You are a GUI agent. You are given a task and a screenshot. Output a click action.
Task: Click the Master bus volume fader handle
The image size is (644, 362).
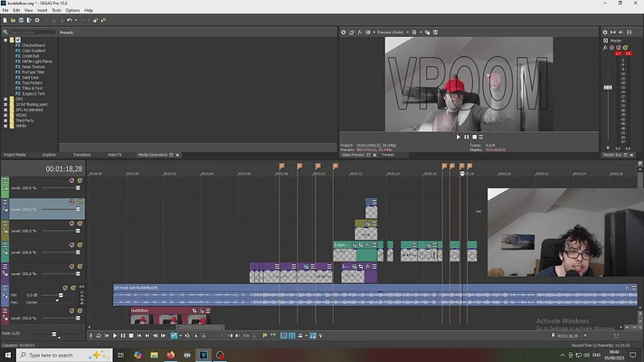(608, 88)
